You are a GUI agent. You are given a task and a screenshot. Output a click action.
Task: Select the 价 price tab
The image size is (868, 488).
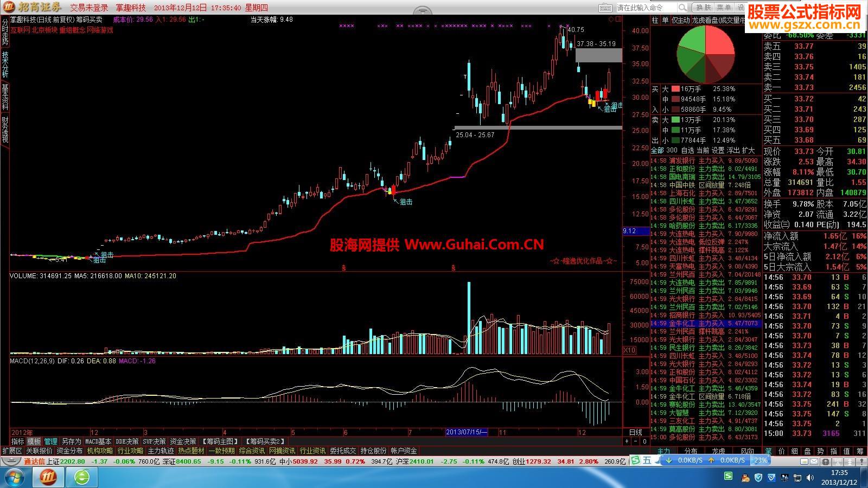click(782, 451)
